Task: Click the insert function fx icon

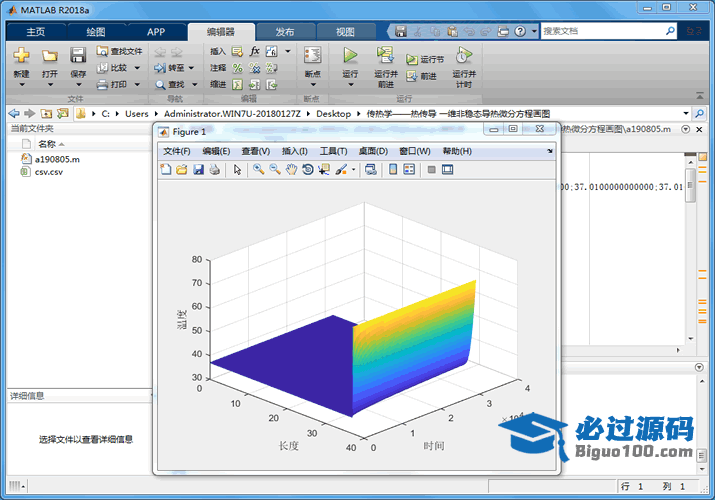Action: click(x=254, y=51)
